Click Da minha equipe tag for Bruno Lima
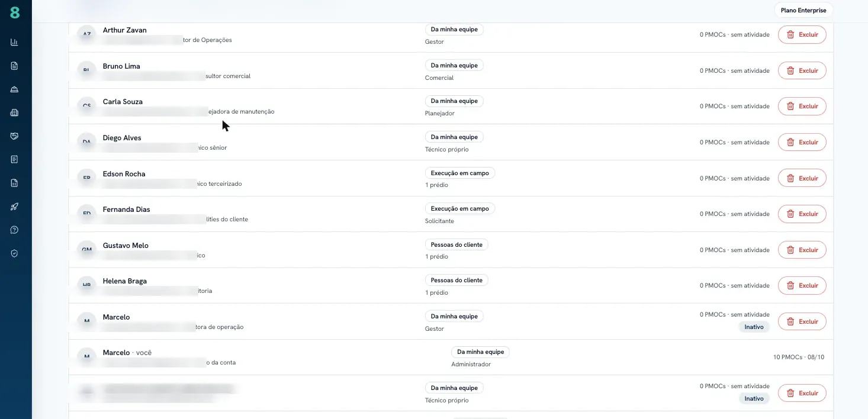This screenshot has width=868, height=419. 454,65
